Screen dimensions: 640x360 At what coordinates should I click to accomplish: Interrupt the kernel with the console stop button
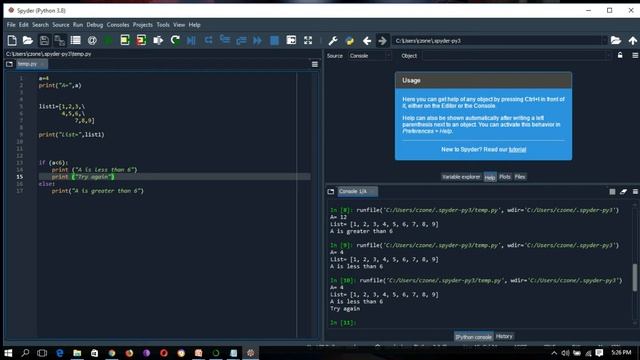(612, 191)
